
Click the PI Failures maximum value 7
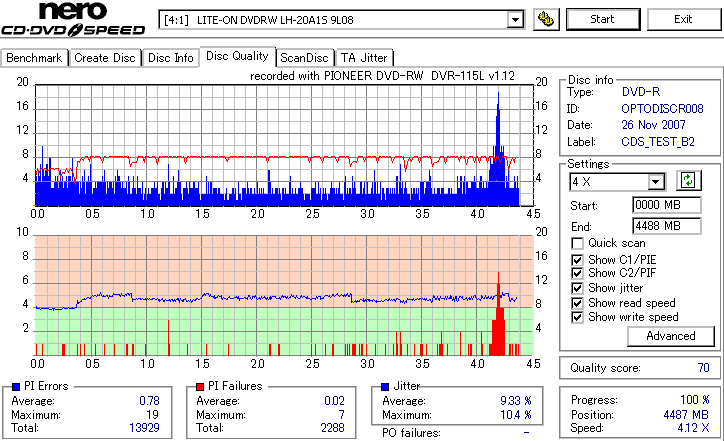click(x=341, y=415)
